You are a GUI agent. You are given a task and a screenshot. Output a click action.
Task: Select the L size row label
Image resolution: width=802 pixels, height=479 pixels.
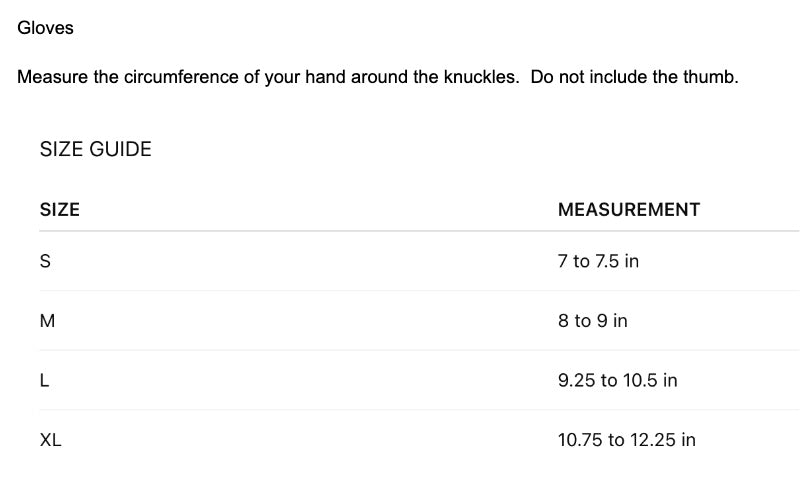click(x=44, y=381)
